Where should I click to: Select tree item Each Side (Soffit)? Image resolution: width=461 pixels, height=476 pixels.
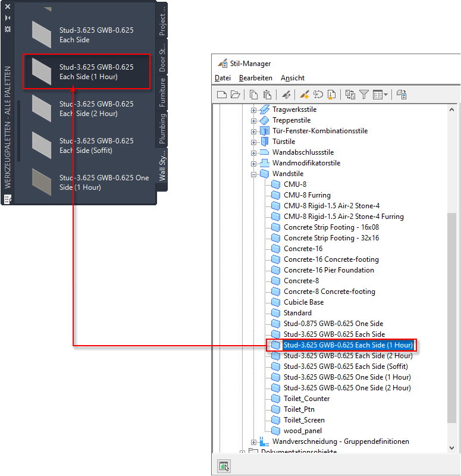click(x=346, y=367)
